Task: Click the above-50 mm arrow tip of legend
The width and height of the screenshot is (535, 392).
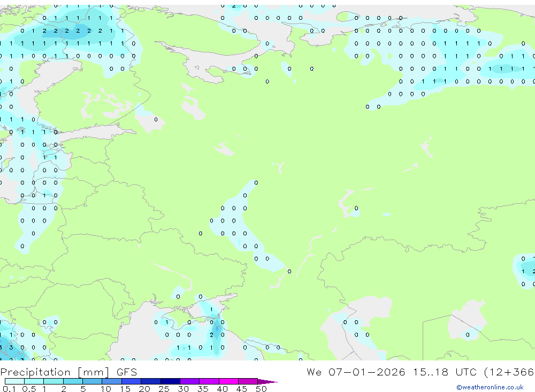Action: pos(267,382)
